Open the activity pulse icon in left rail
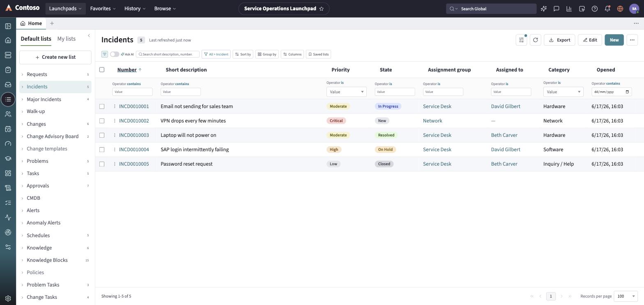The height and width of the screenshot is (305, 644). [8, 217]
